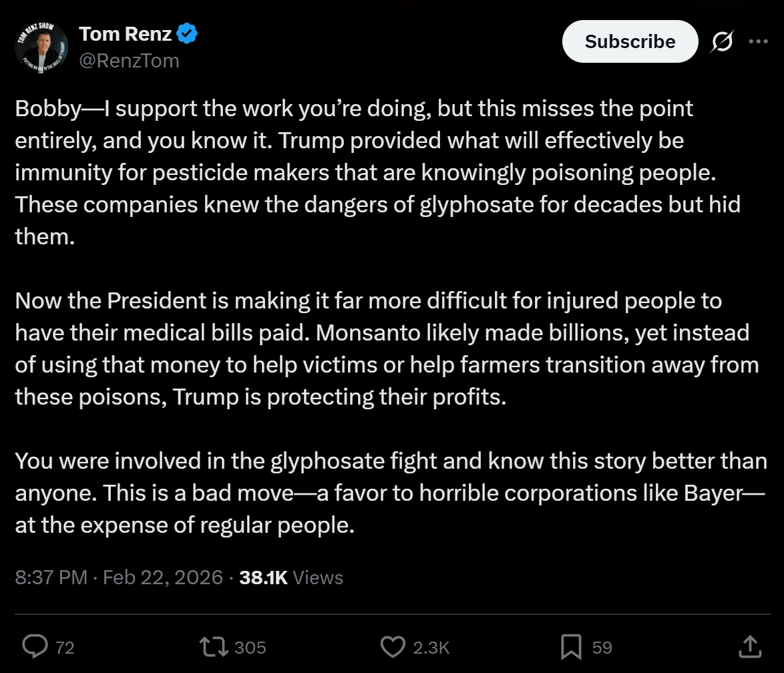Screen dimensions: 784x673
Task: Click the repost arrows icon
Action: (x=214, y=646)
